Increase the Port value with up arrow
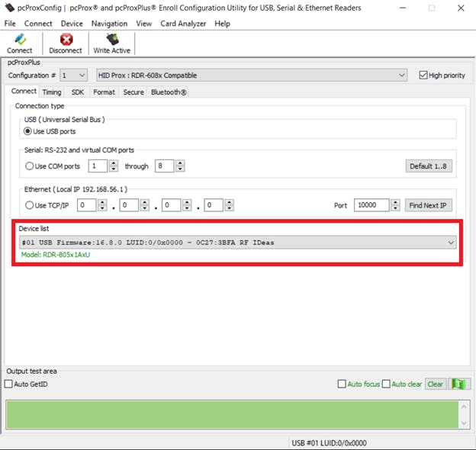 coord(395,202)
